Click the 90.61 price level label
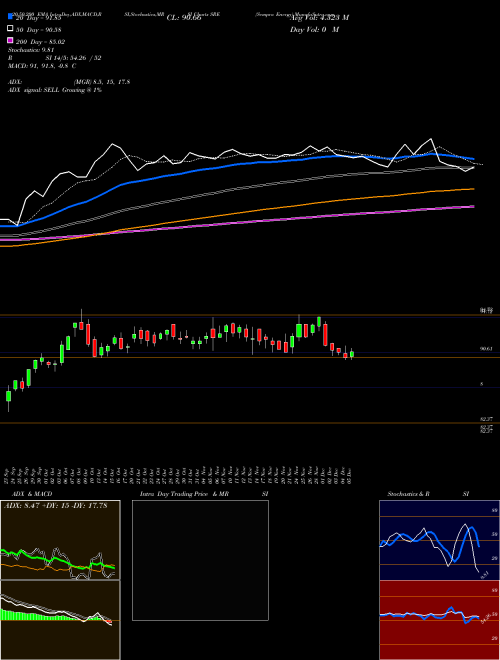 click(x=487, y=349)
